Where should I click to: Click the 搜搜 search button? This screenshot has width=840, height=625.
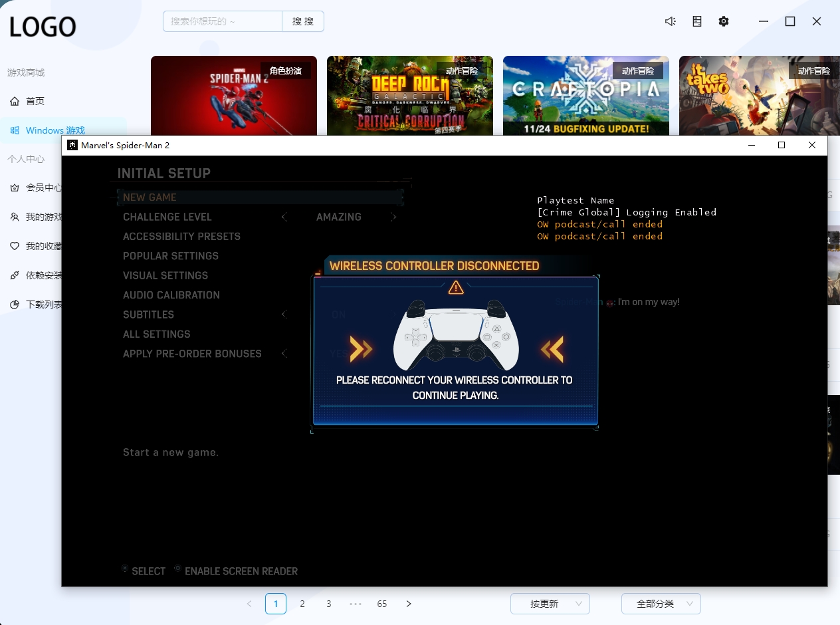click(303, 21)
